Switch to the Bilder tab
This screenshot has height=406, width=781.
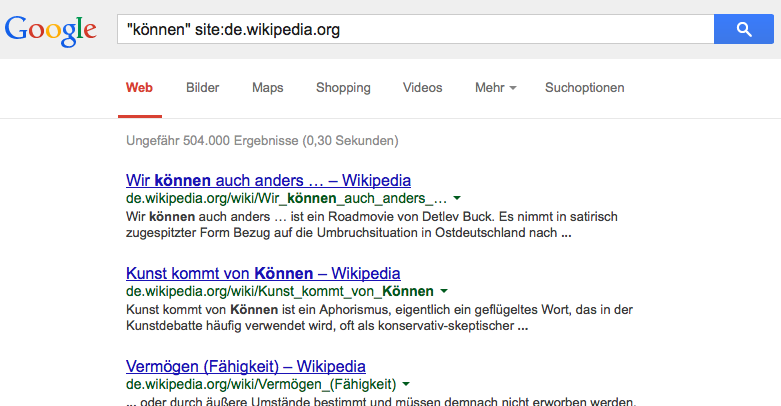(202, 88)
